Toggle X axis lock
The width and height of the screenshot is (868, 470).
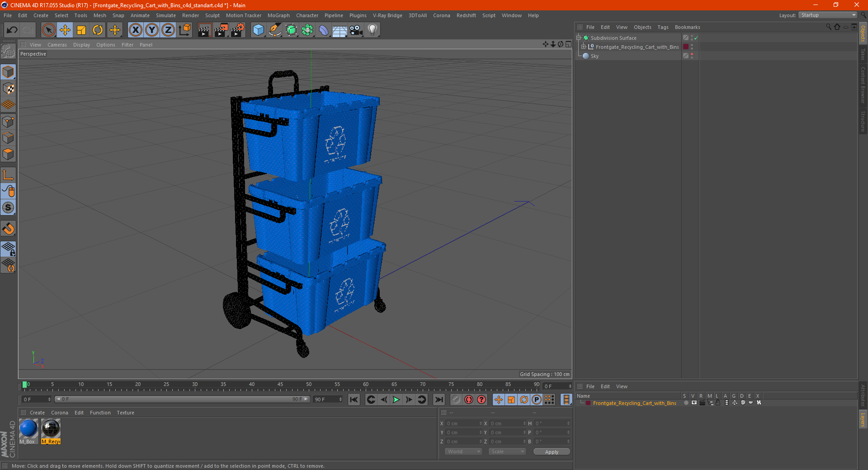point(135,30)
